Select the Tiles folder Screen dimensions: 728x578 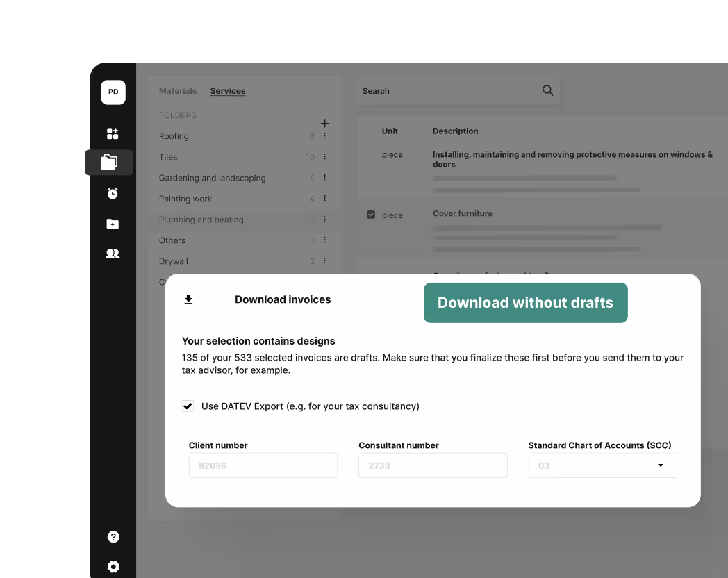click(168, 157)
